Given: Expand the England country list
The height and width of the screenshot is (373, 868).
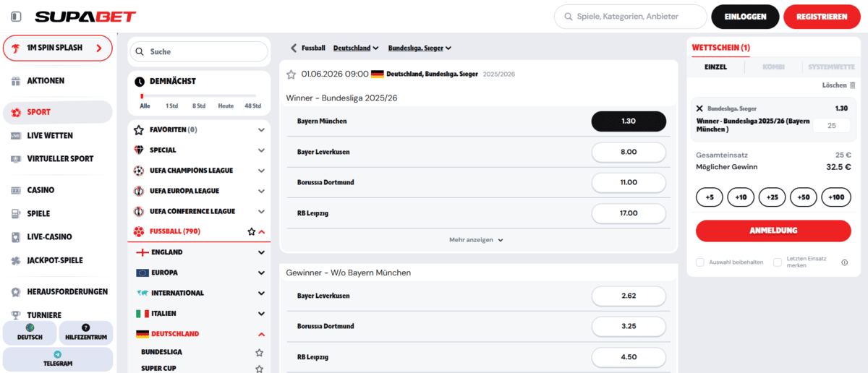Looking at the screenshot, I should [x=261, y=252].
